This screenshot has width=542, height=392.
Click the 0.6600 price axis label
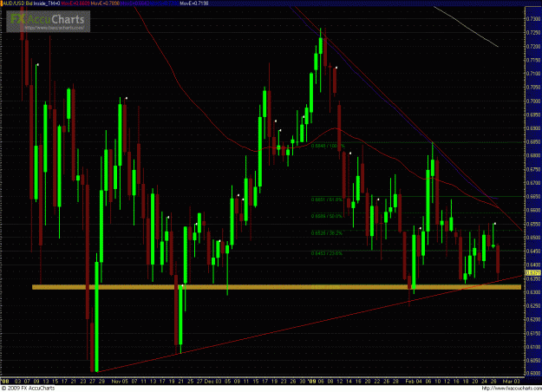pos(533,210)
